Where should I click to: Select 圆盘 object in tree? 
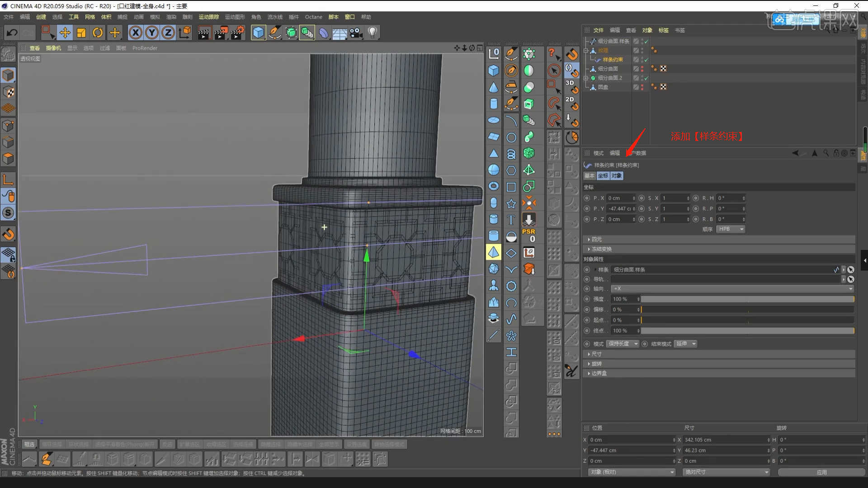click(x=603, y=87)
